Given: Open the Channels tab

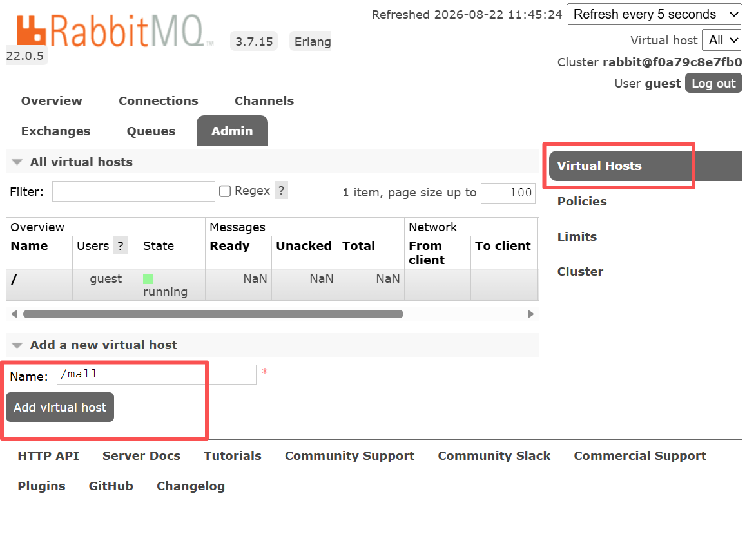Looking at the screenshot, I should (x=264, y=100).
